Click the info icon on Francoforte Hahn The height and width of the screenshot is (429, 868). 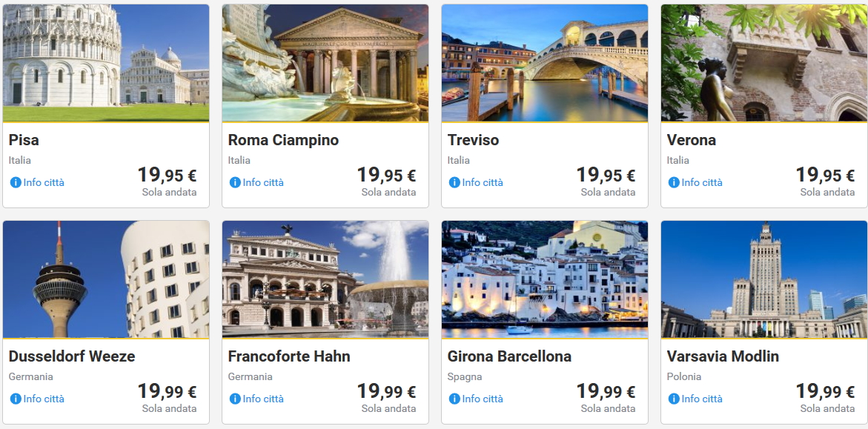click(235, 399)
